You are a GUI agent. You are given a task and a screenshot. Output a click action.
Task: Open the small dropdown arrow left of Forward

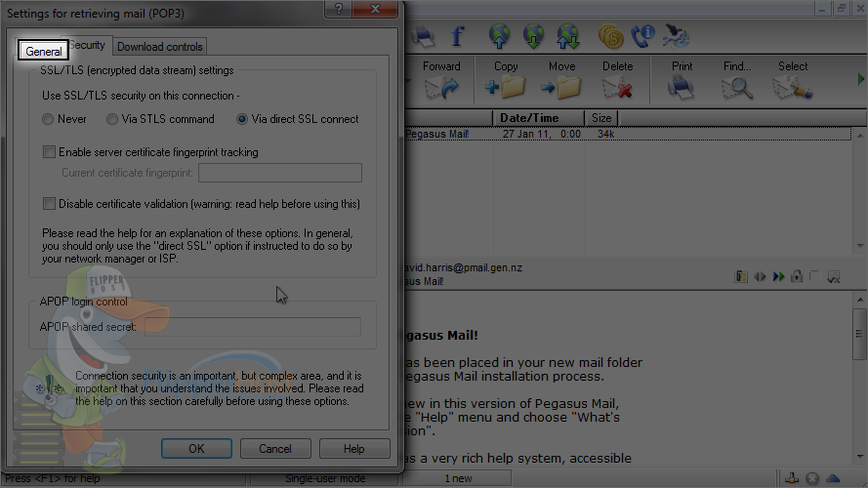click(408, 82)
